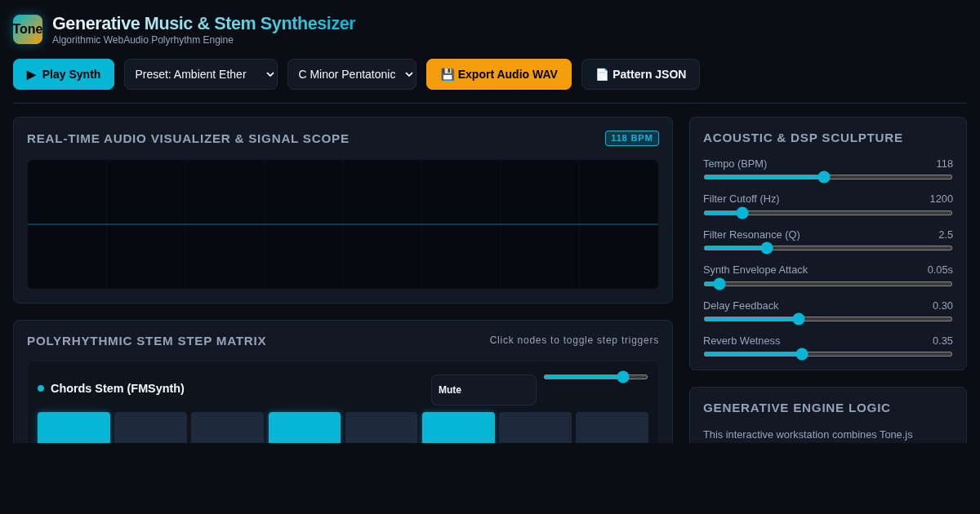This screenshot has height=514, width=980.
Task: Click the Generative Music & Stem Synthesizer title
Action: [203, 24]
